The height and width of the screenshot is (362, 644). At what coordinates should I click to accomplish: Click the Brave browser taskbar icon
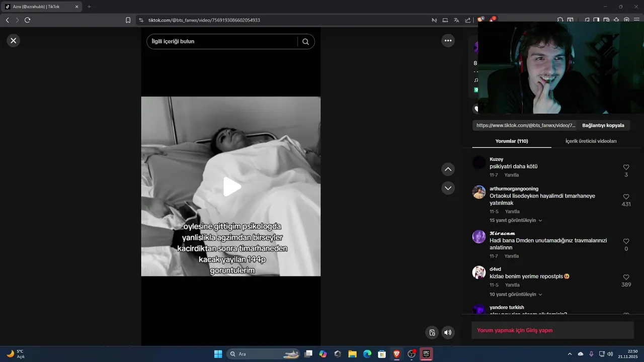pos(396,354)
